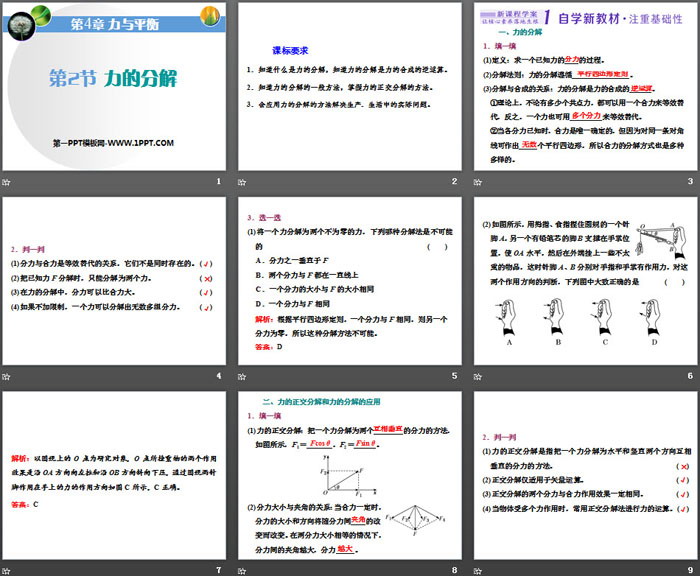Select slide 9 with 判一判 checks

click(585, 476)
